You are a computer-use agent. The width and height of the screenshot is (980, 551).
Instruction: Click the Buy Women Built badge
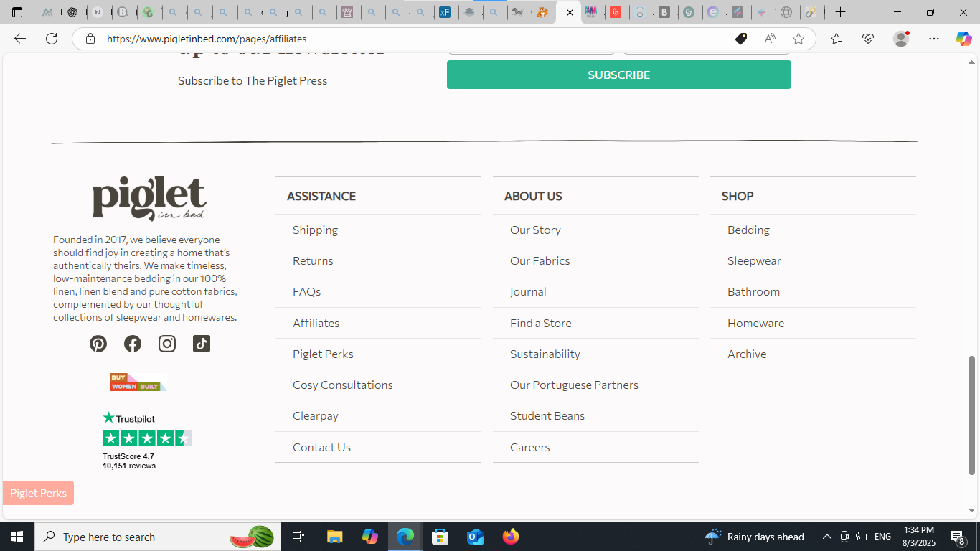(138, 382)
